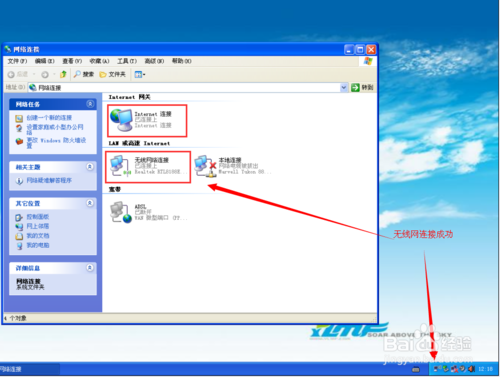Click the Back toolbar button
Screen dimensions: 500x377
coord(18,74)
